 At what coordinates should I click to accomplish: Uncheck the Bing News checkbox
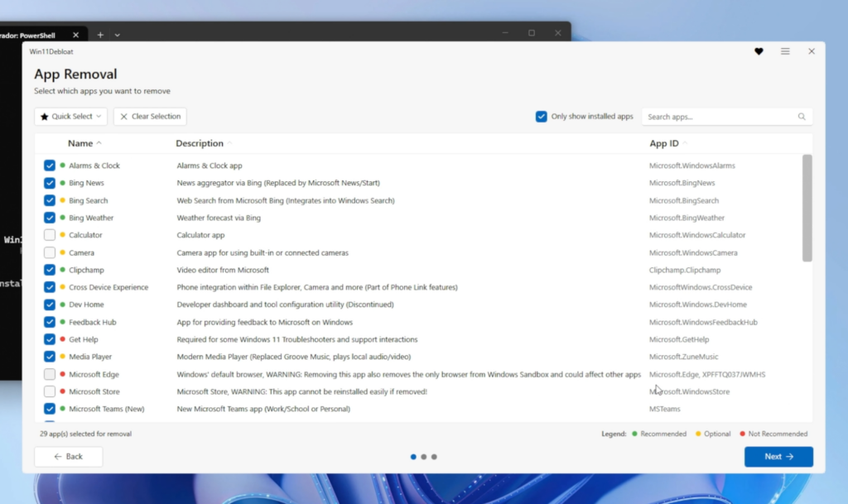49,183
